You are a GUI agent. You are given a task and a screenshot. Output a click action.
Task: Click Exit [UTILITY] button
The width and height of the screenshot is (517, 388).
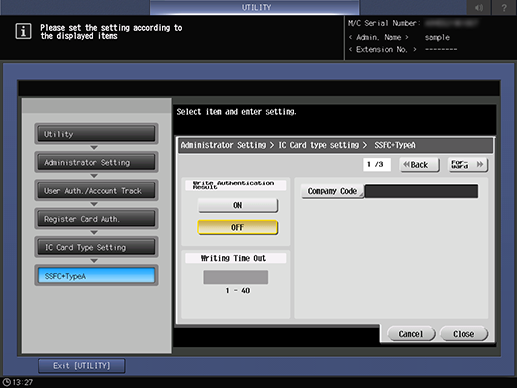pos(82,366)
